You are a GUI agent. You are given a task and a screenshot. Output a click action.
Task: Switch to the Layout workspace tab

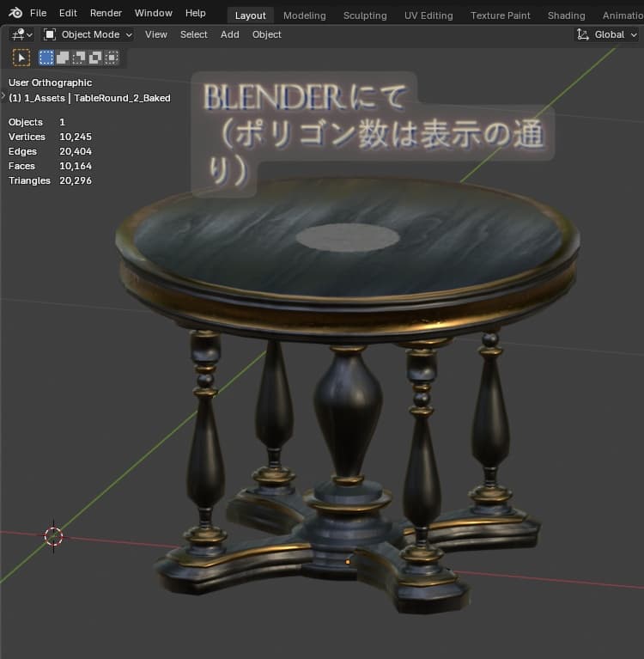tap(251, 15)
